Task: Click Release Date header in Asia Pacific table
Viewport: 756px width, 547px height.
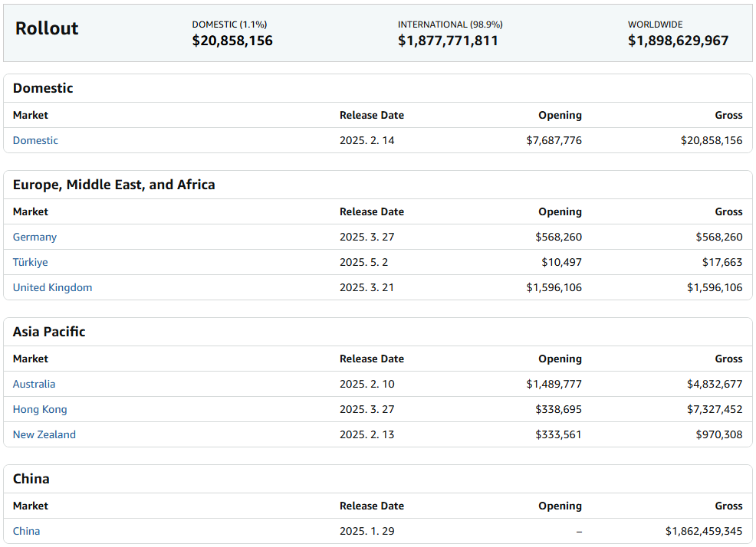Action: (x=371, y=359)
